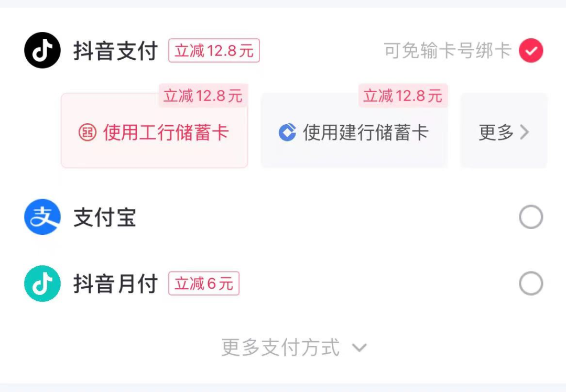Click the blue CCB bank logo icon
Viewport: 566px width, 392px height.
pos(287,133)
